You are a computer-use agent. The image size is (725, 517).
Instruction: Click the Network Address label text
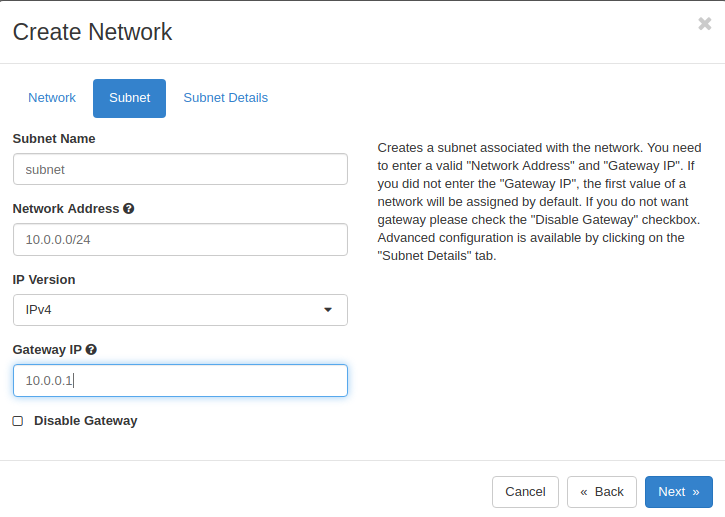[66, 209]
